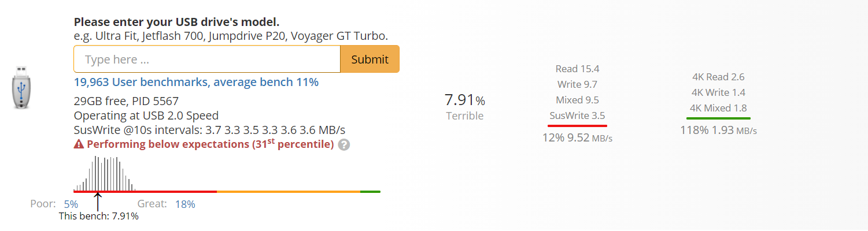Click the orange segment of percentile bar
Viewport: 868px width, 231px height.
tap(289, 191)
